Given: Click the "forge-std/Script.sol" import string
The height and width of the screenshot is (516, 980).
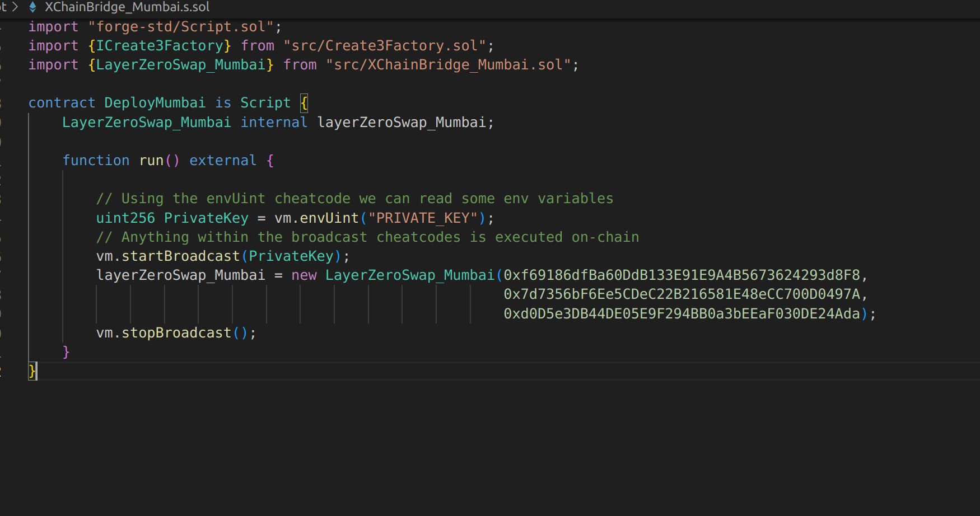Looking at the screenshot, I should (181, 27).
